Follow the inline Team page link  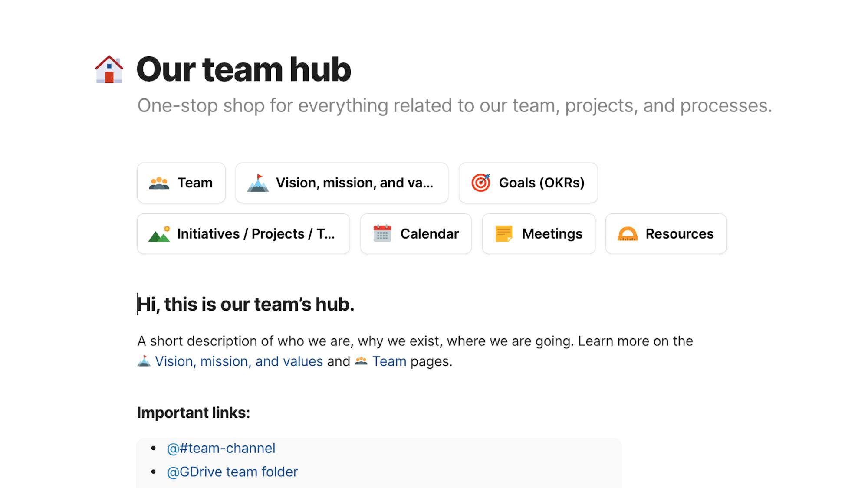coord(389,361)
